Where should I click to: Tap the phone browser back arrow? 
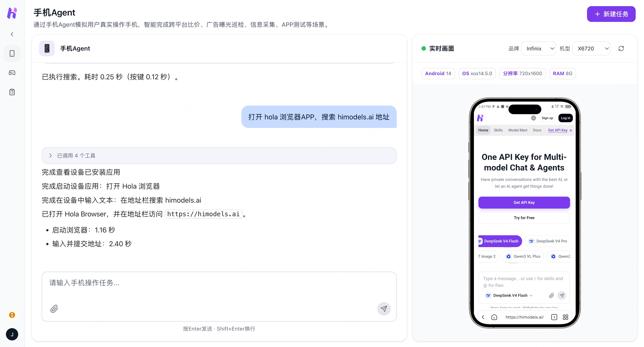483,317
